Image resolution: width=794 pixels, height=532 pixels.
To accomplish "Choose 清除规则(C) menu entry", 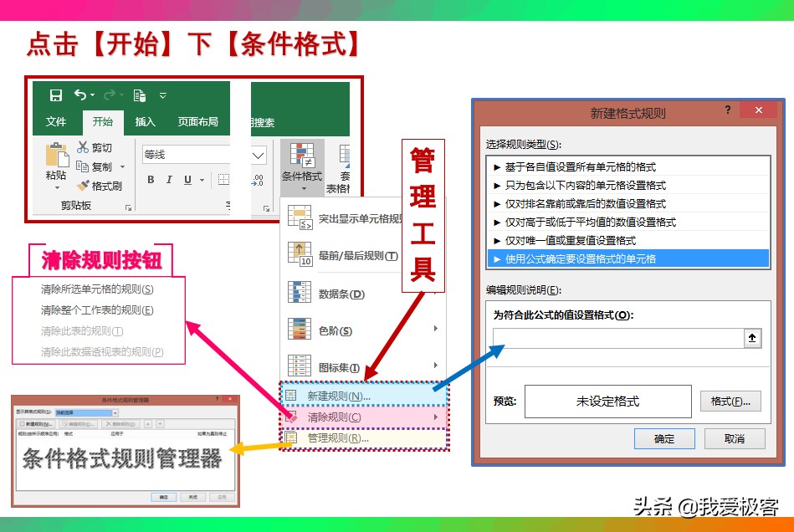I will pyautogui.click(x=364, y=417).
